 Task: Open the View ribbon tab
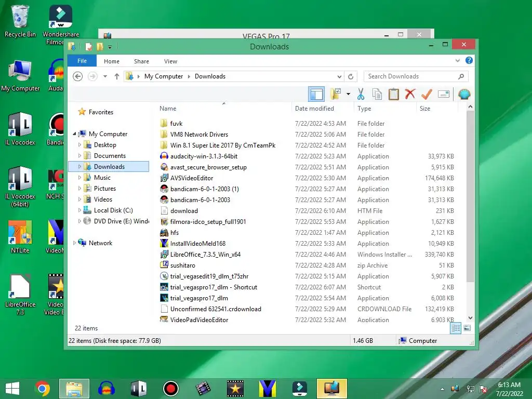pyautogui.click(x=170, y=61)
